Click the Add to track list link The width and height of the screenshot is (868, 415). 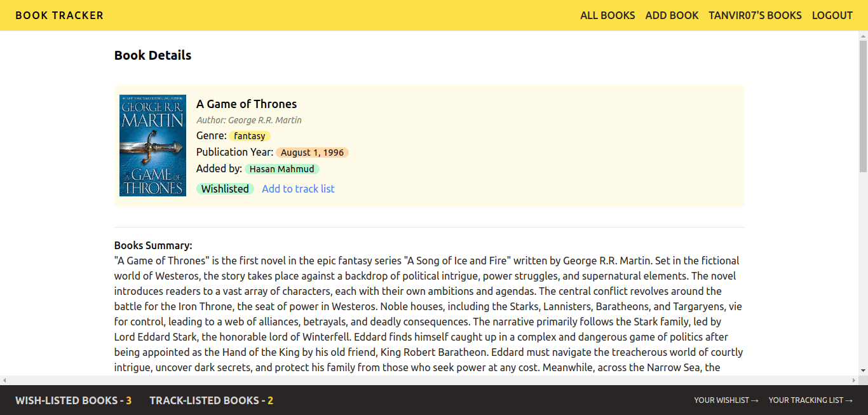pos(298,189)
